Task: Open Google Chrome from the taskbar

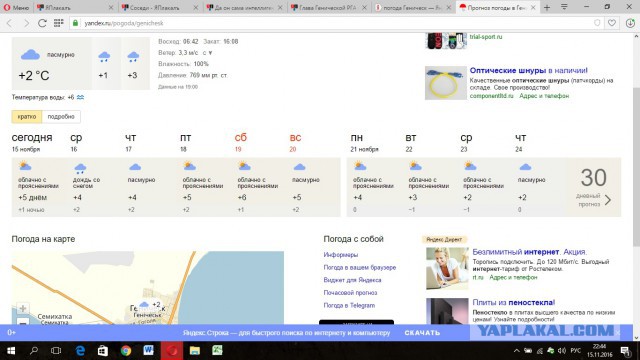Action: pyautogui.click(x=126, y=351)
